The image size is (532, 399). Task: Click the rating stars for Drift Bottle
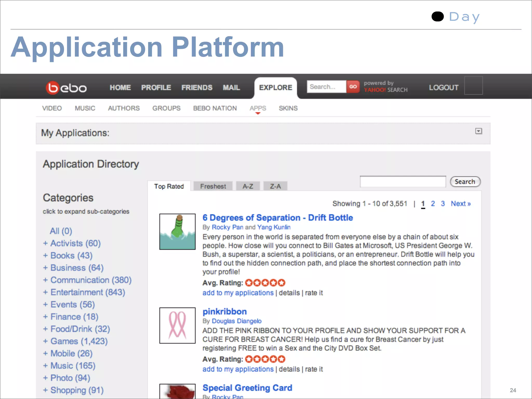[x=265, y=283]
